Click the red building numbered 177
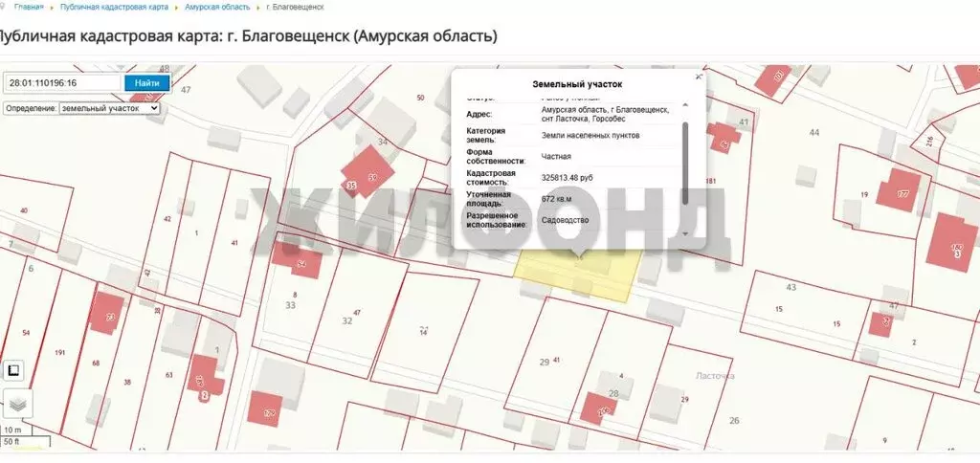 pyautogui.click(x=899, y=190)
